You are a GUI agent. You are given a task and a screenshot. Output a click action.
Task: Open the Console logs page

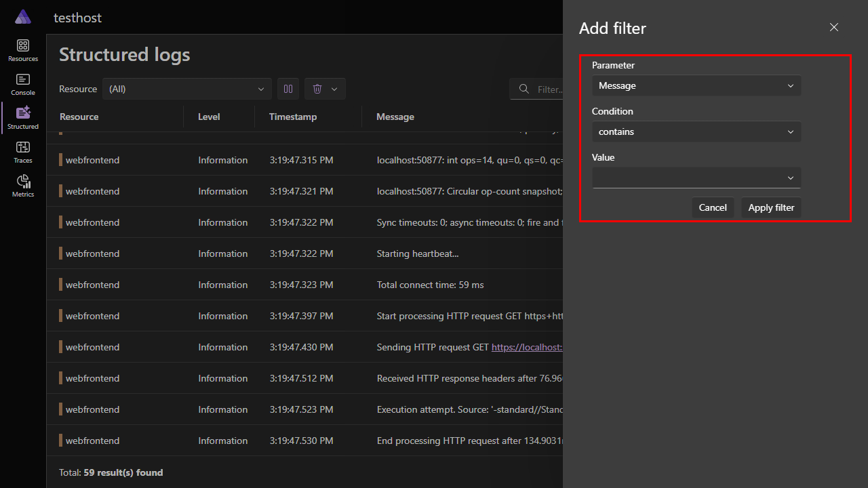pos(23,84)
